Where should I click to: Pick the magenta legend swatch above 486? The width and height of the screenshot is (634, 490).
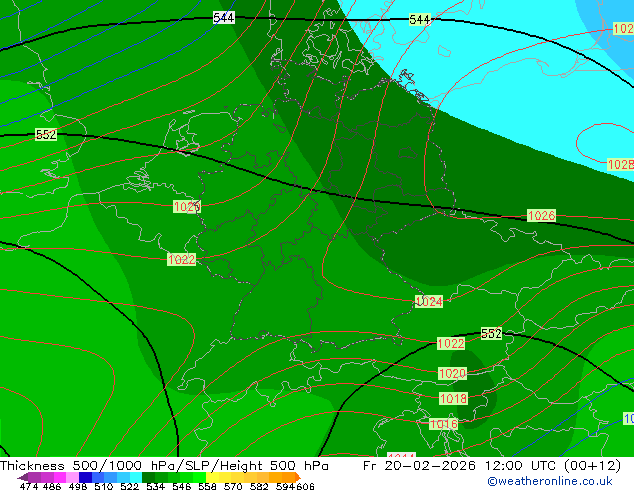(x=60, y=477)
